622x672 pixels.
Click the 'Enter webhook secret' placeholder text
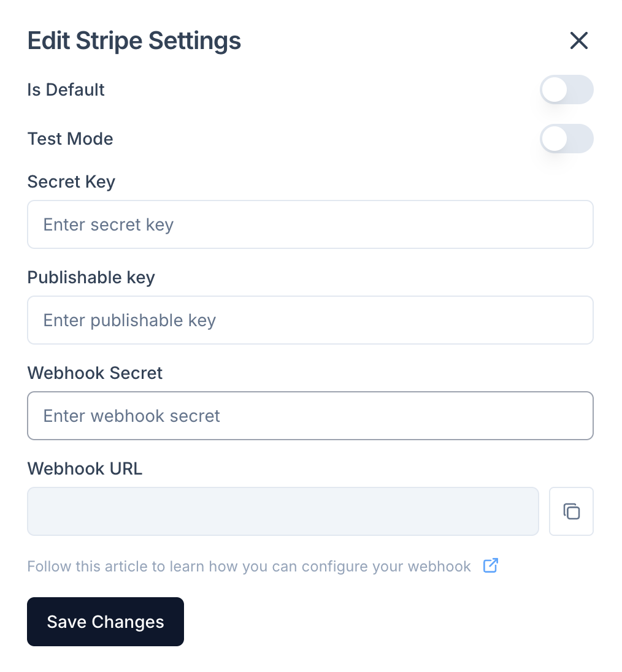click(132, 416)
